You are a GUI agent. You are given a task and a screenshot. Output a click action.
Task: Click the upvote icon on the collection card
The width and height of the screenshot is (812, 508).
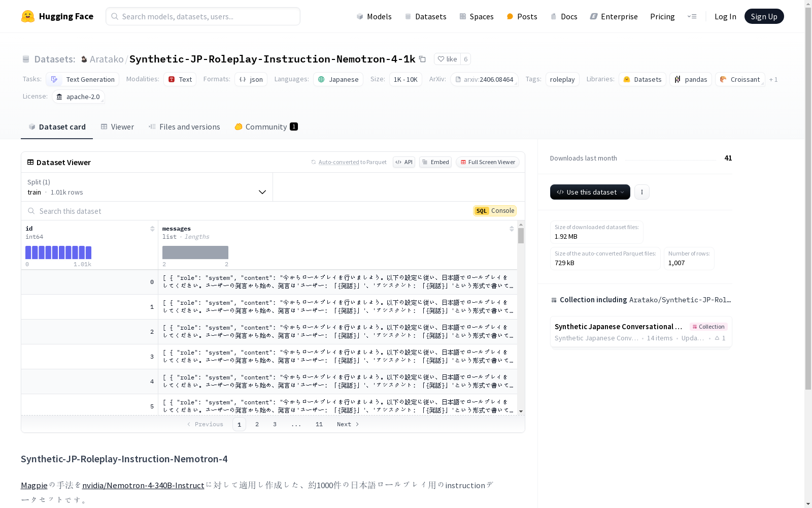point(717,338)
